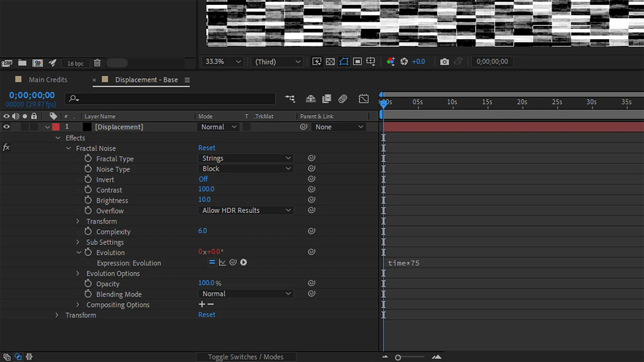
Task: Enable Frame Blending for layers
Action: point(326,99)
